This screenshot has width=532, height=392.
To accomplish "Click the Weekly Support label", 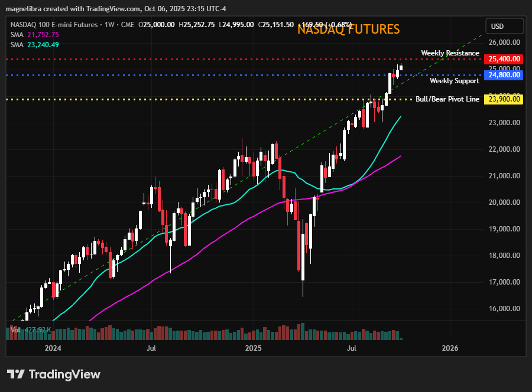I will click(x=455, y=81).
